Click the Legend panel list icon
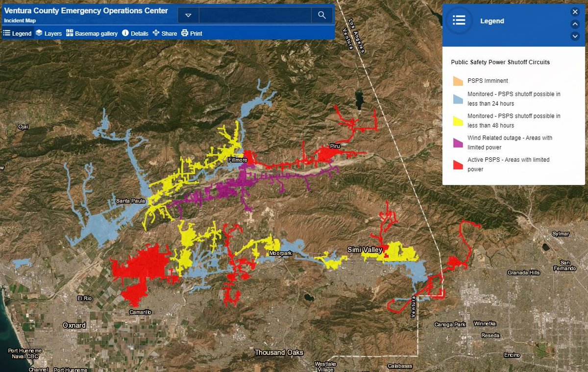Image resolution: width=588 pixels, height=372 pixels. (x=459, y=21)
